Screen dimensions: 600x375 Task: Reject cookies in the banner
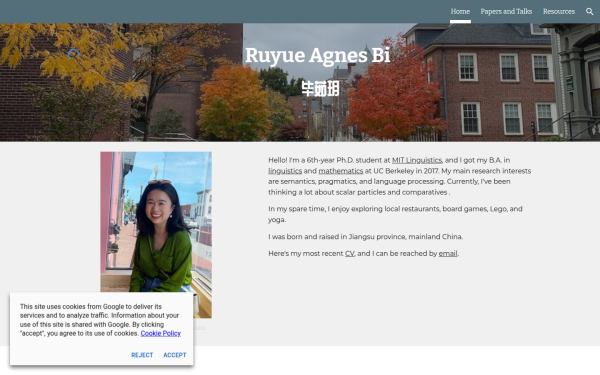(142, 355)
